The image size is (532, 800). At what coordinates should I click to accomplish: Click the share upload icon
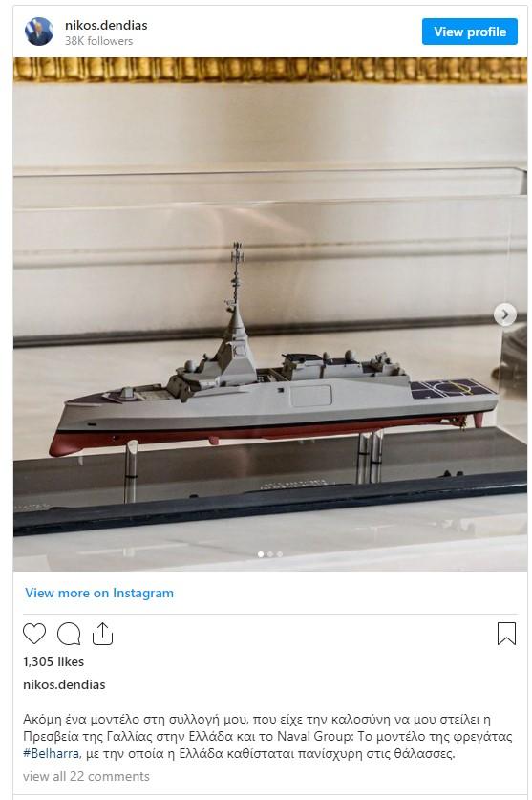click(x=102, y=634)
